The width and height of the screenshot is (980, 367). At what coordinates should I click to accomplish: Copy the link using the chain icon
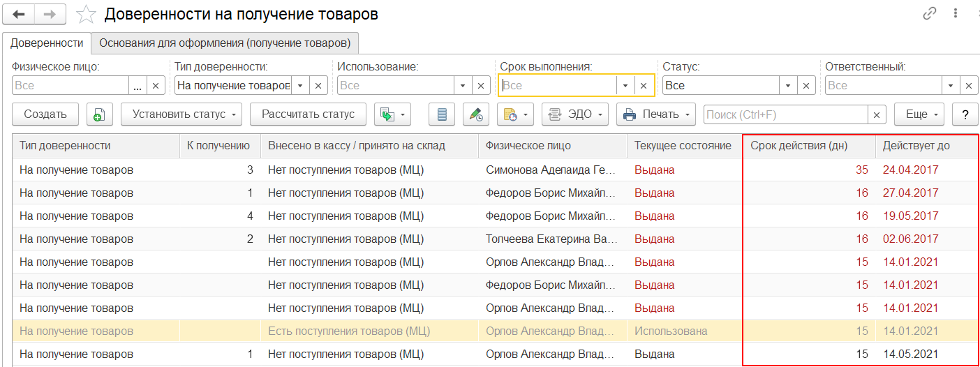[929, 13]
